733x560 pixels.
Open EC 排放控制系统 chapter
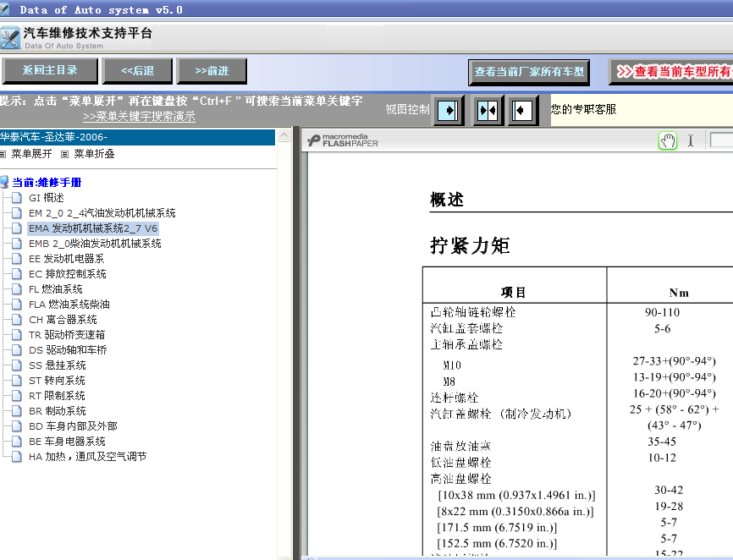(x=68, y=274)
